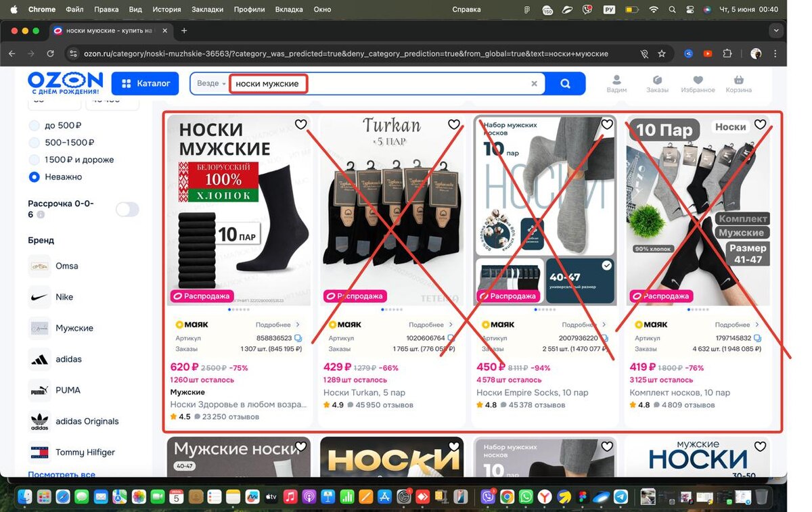Open macOS Control Center icon

[690, 9]
